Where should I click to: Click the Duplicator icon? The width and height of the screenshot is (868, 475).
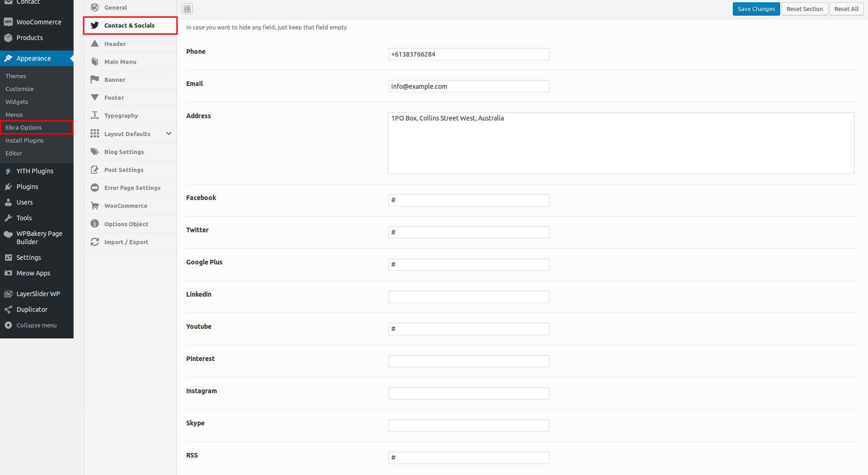coord(8,309)
